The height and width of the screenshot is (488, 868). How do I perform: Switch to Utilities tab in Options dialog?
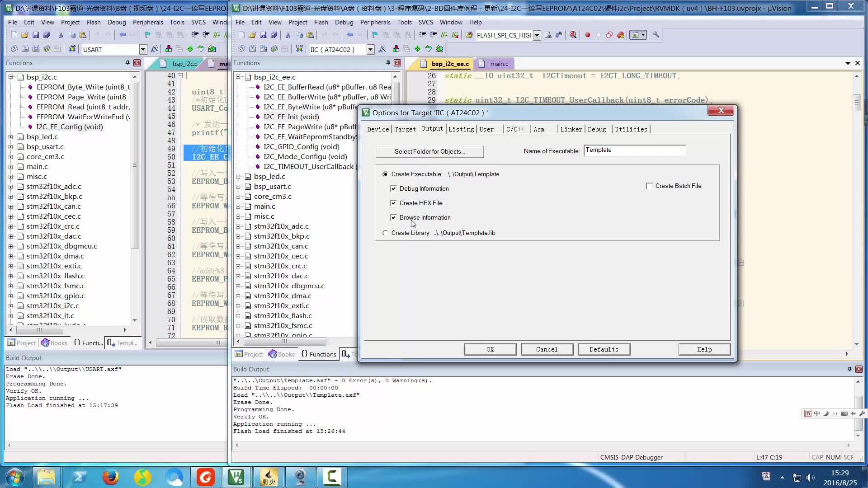(x=631, y=129)
